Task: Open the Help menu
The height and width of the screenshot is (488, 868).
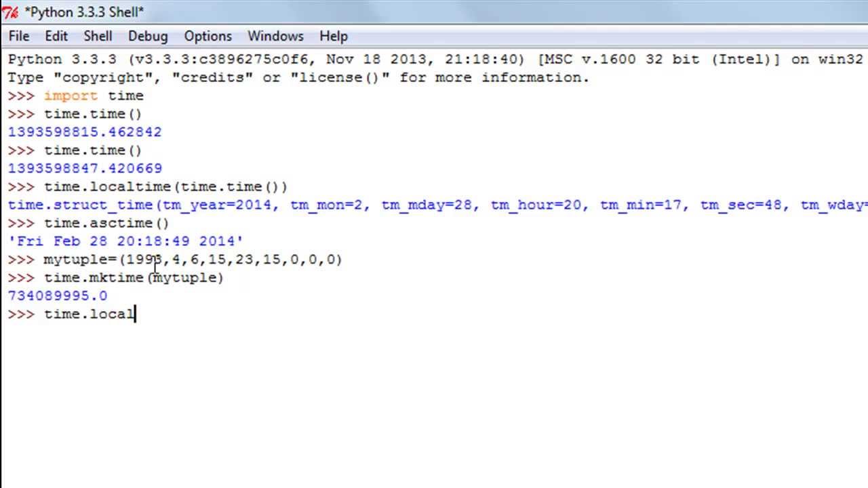Action: click(x=333, y=36)
